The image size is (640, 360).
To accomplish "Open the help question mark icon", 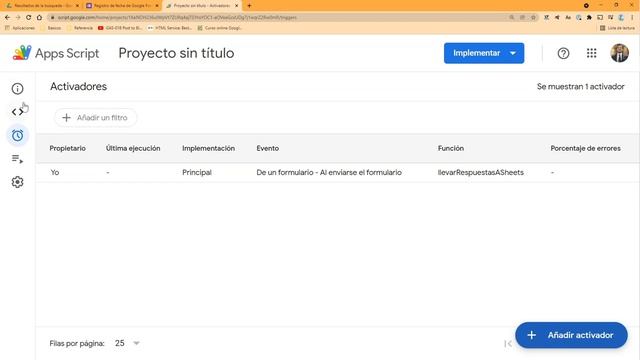I will [563, 53].
